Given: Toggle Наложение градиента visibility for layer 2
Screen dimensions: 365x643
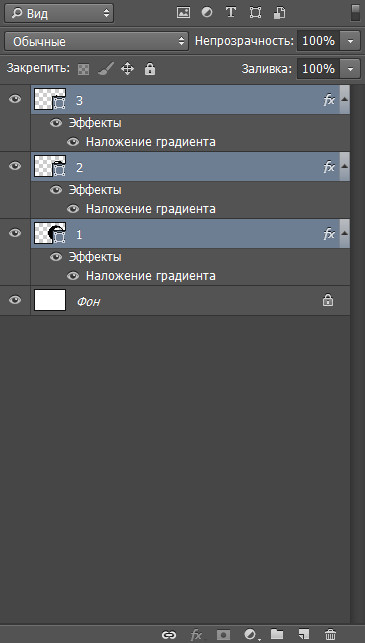Looking at the screenshot, I should 73,209.
